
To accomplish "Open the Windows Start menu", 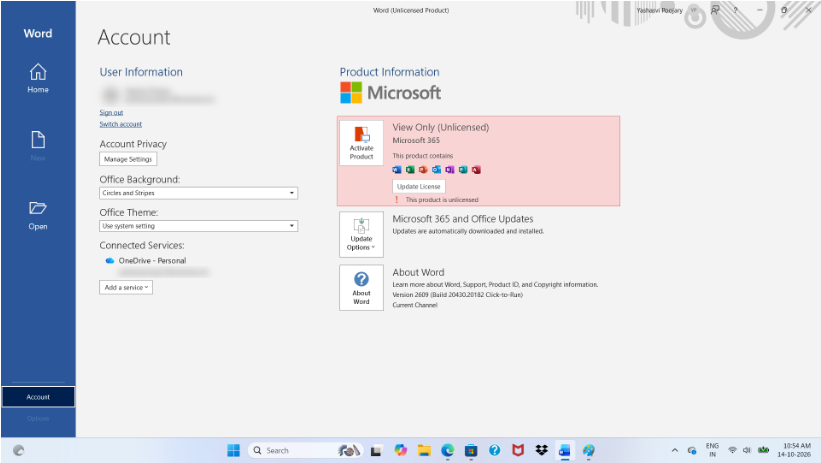I will [234, 450].
